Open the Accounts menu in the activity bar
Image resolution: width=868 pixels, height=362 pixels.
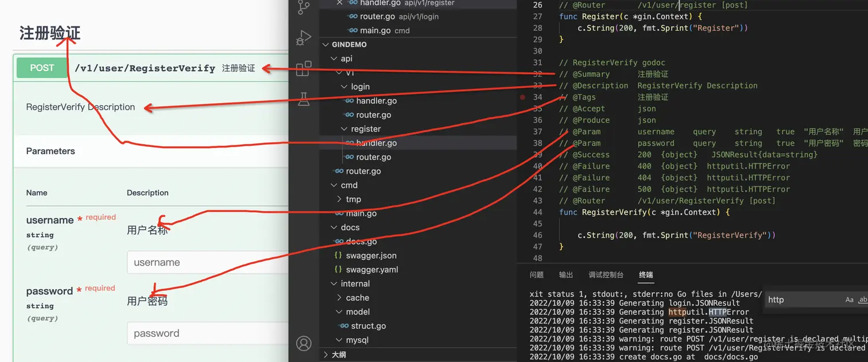click(304, 343)
